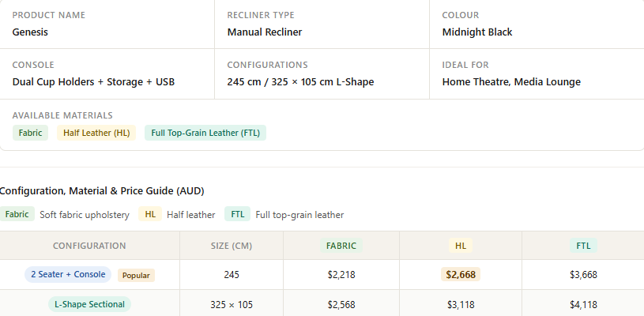This screenshot has height=316, width=644.
Task: Select the $2,218 Fabric price cell
Action: point(341,275)
